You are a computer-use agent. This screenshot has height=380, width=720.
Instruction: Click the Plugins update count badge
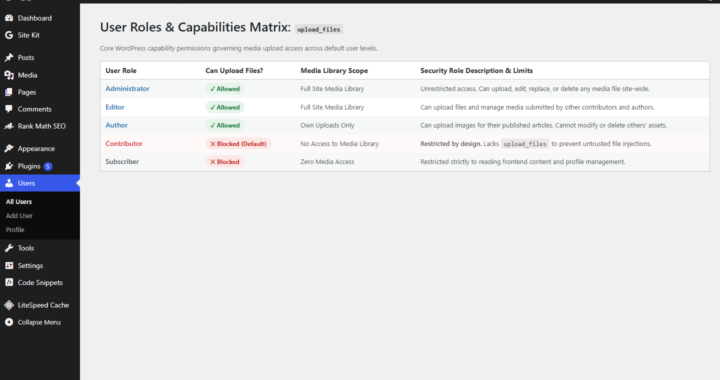click(48, 166)
